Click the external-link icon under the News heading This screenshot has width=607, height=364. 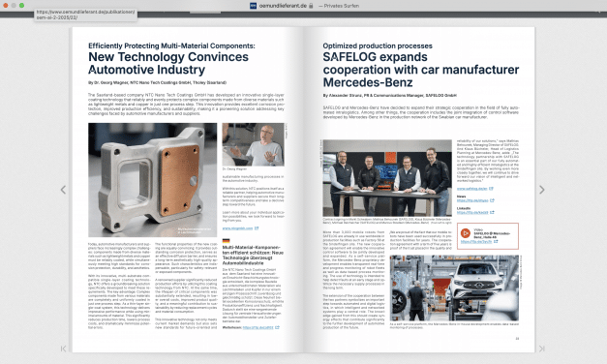pyautogui.click(x=493, y=200)
